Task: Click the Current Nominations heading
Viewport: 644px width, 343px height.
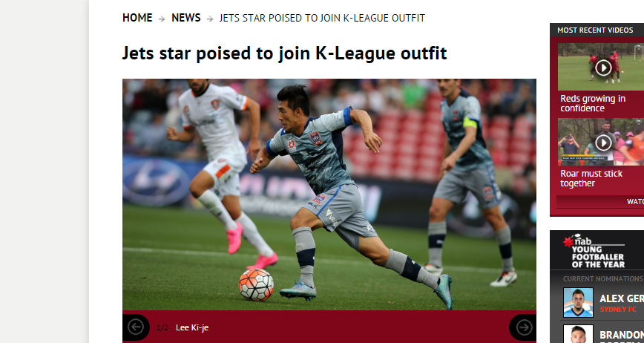Action: pyautogui.click(x=603, y=279)
